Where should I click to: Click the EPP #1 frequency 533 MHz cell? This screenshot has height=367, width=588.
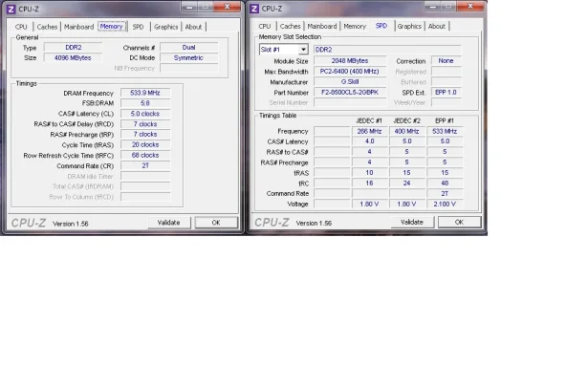(x=445, y=131)
